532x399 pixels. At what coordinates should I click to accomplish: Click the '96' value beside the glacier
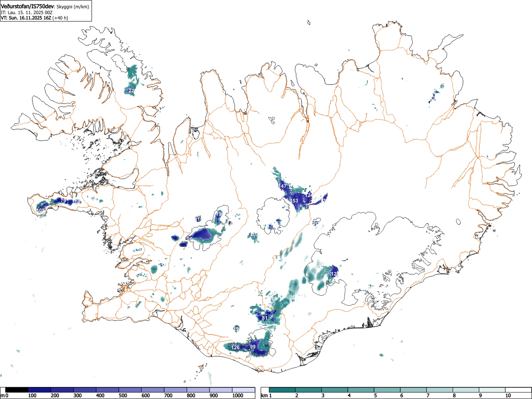[x=190, y=239]
